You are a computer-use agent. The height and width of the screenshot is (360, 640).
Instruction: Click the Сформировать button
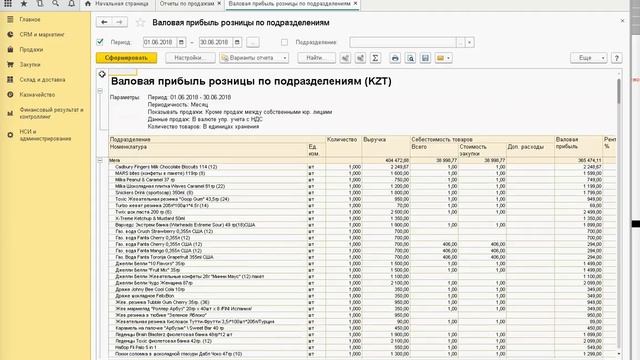(x=127, y=58)
